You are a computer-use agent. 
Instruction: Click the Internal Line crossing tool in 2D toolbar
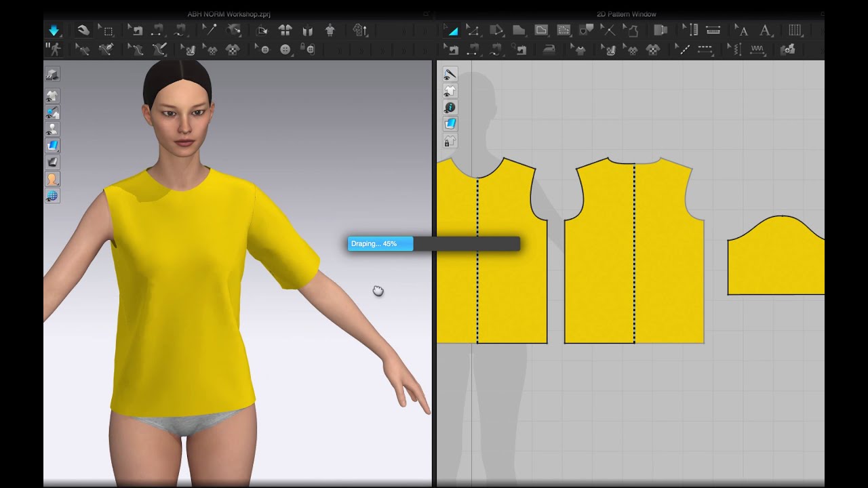pos(608,30)
